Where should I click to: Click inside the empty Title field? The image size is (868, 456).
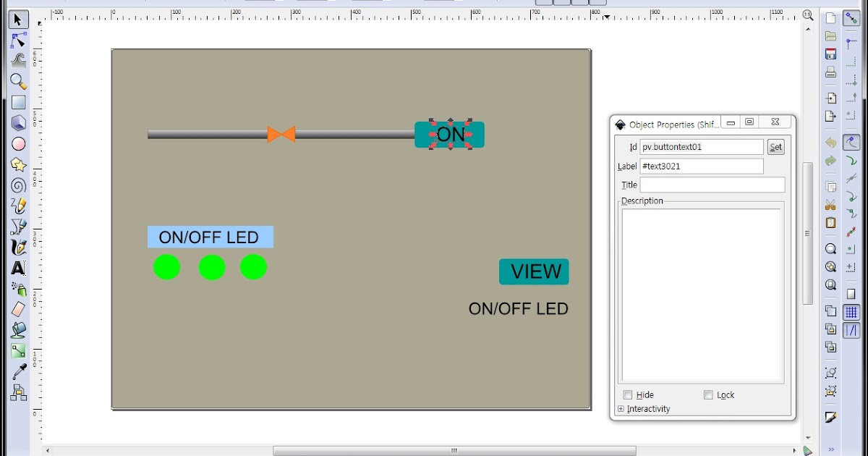(x=712, y=184)
